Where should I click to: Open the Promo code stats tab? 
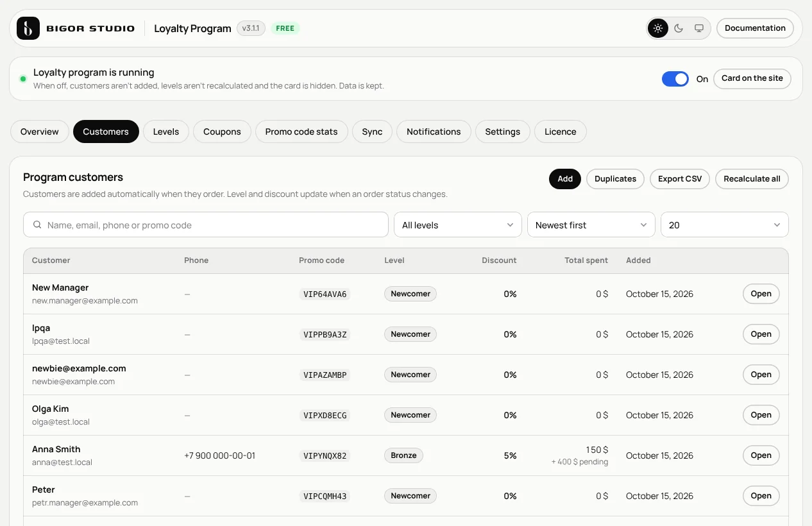pos(301,131)
